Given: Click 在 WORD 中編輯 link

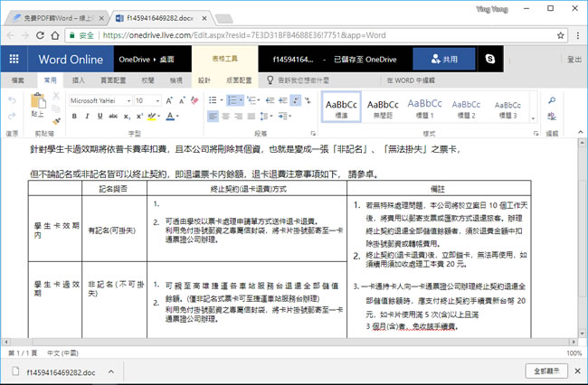Looking at the screenshot, I should coord(411,80).
